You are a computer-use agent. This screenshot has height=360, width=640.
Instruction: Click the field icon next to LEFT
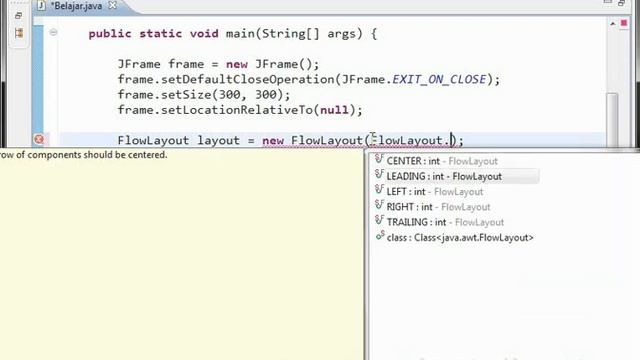379,190
